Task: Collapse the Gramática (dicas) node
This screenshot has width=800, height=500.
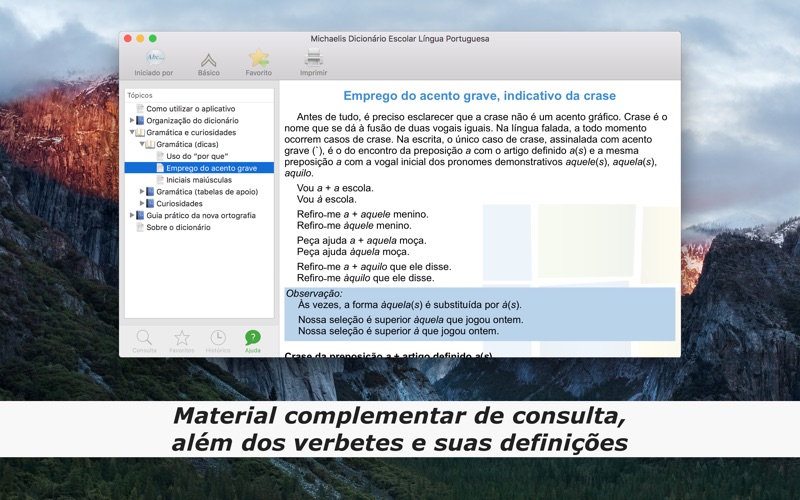Action: (x=142, y=144)
